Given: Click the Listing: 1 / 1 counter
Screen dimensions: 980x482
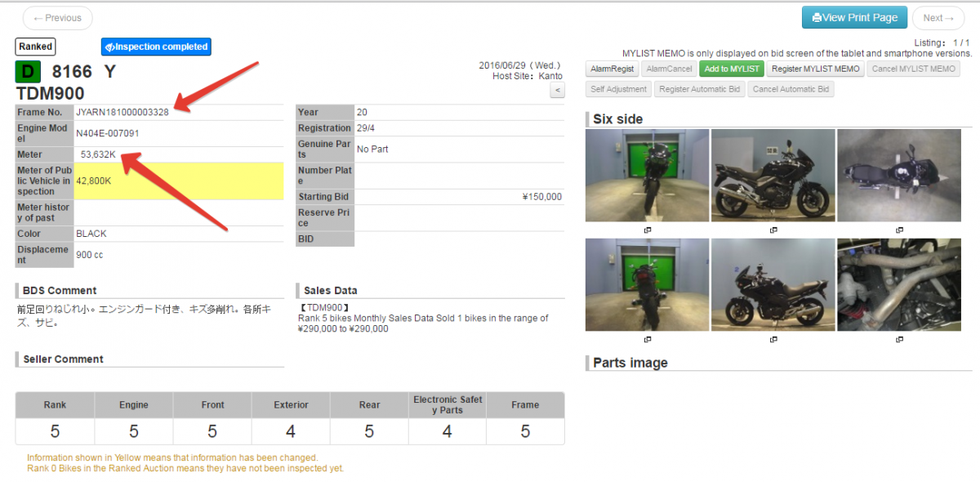Looking at the screenshot, I should (942, 42).
